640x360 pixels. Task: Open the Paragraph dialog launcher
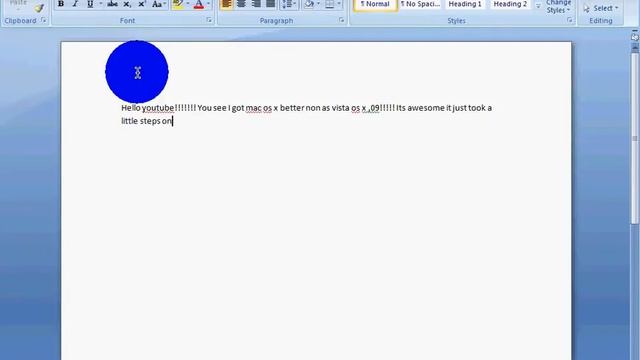tap(341, 20)
